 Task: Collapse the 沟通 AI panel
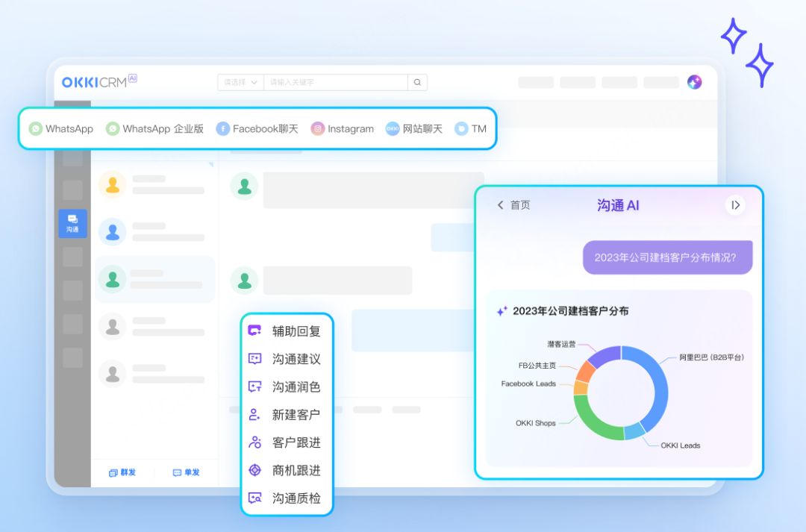(735, 205)
